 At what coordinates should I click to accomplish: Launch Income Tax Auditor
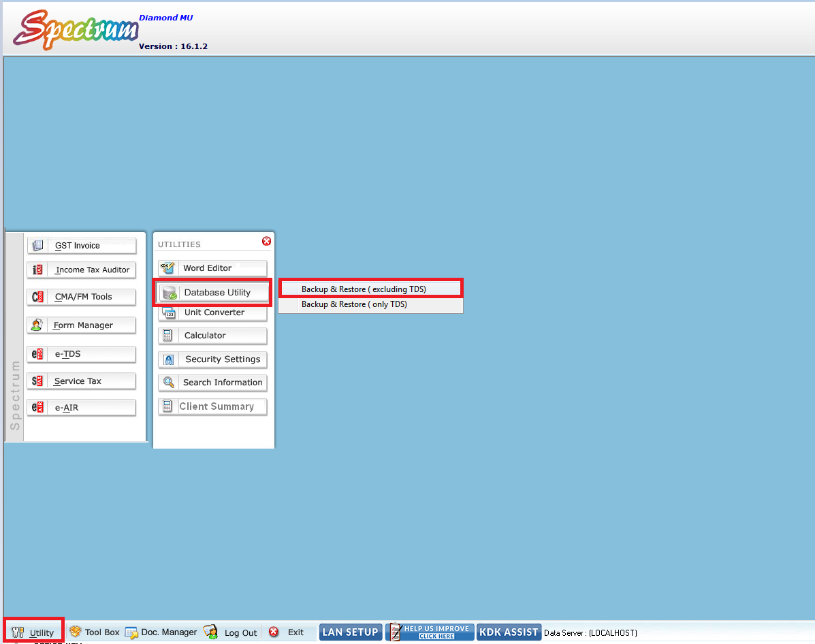click(x=82, y=270)
